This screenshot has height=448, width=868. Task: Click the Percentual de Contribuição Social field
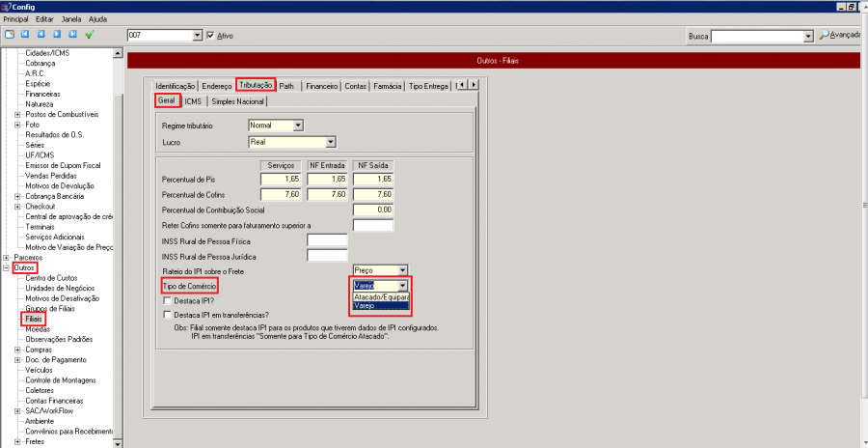point(373,210)
